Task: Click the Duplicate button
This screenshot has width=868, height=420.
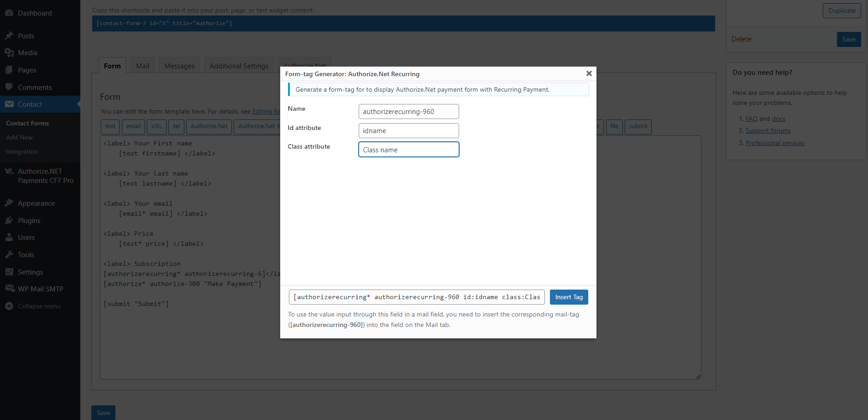Action: click(842, 11)
